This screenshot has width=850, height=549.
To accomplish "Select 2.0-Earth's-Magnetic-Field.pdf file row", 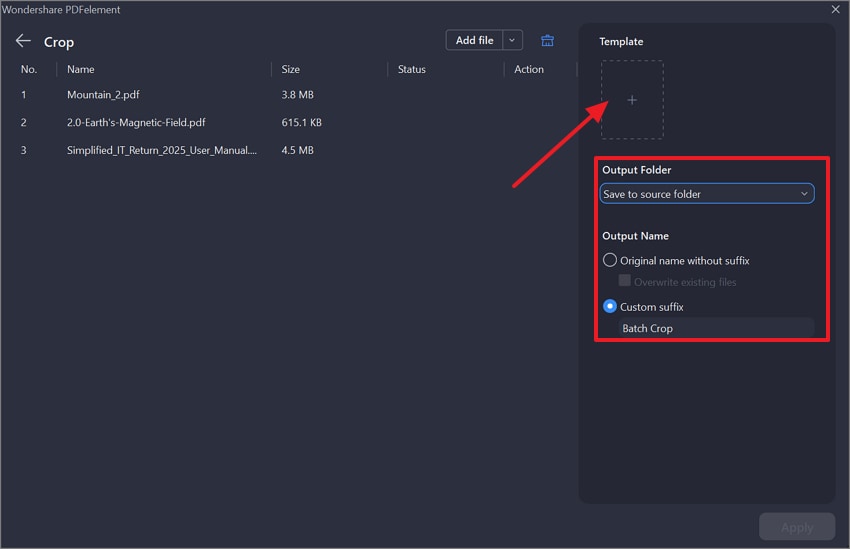I will 288,122.
